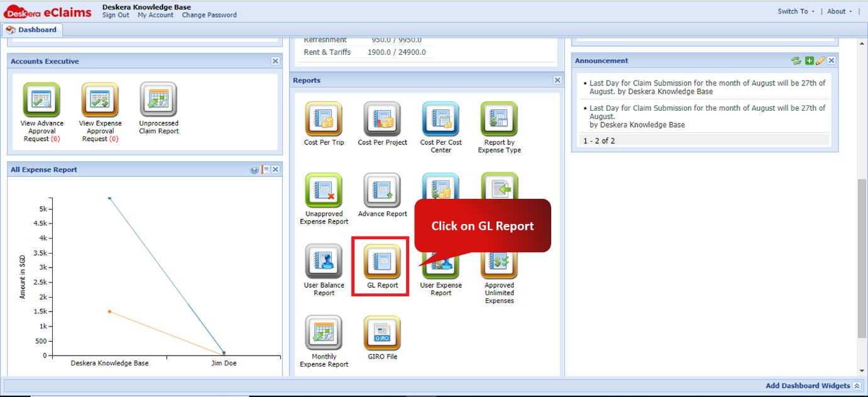Open the Switch To dropdown
868x397 pixels.
[793, 11]
